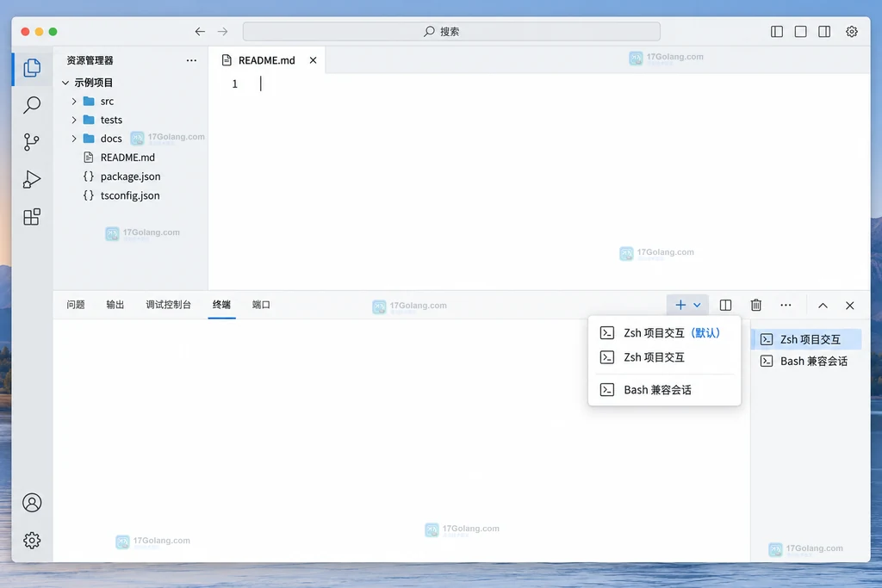The width and height of the screenshot is (882, 588).
Task: Open package.json in the file tree
Action: [x=131, y=176]
